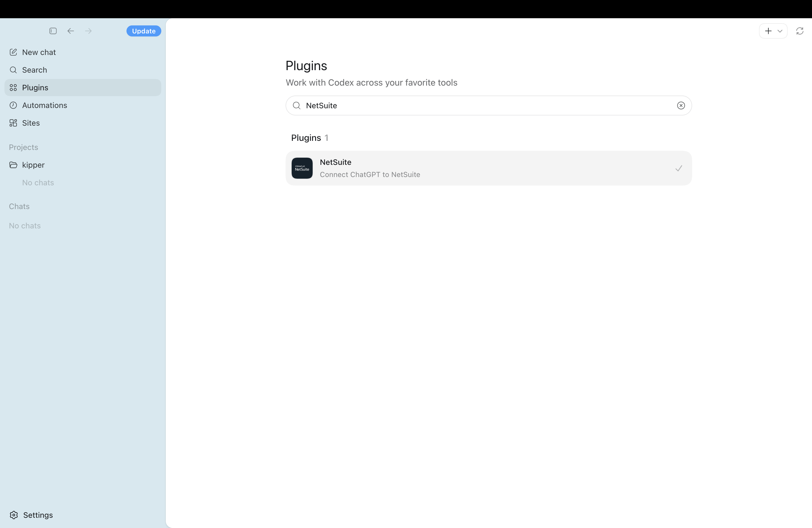Clear the plugin search text

(x=681, y=106)
